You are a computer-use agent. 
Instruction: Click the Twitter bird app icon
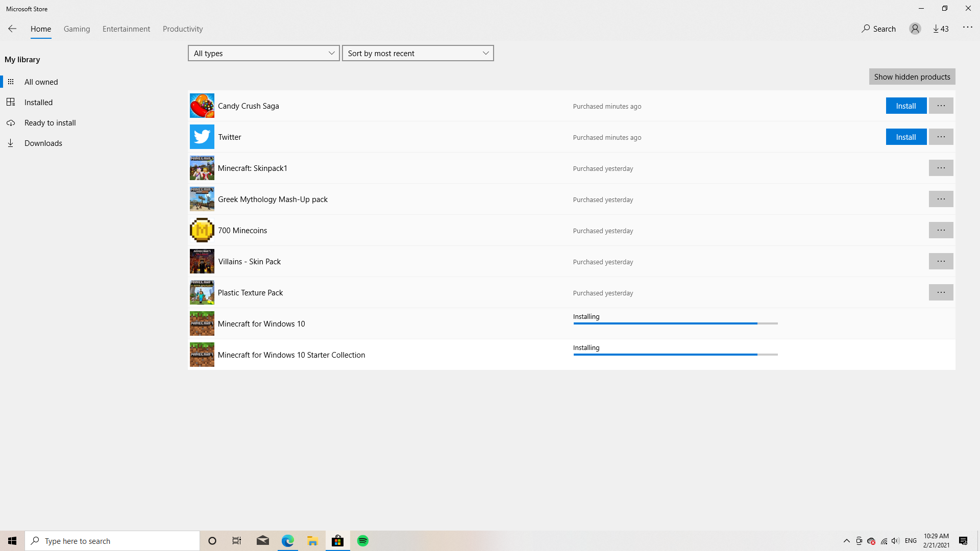pos(202,137)
